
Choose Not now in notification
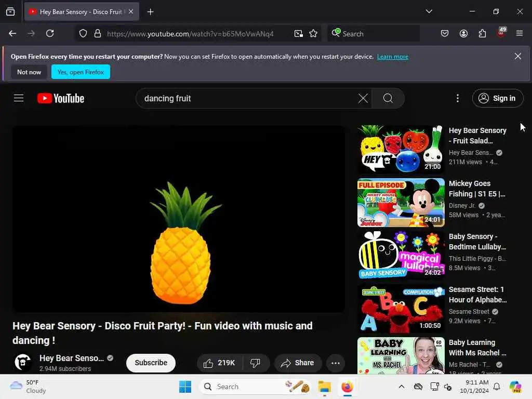point(29,72)
